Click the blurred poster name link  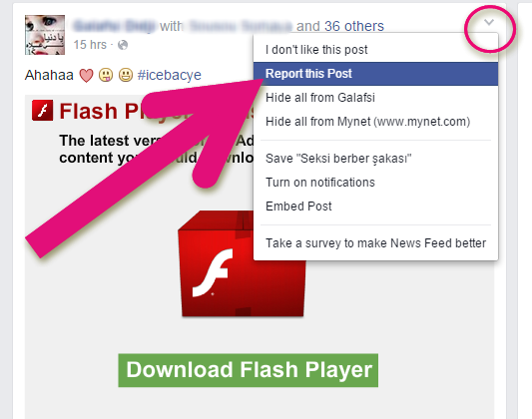pyautogui.click(x=115, y=26)
